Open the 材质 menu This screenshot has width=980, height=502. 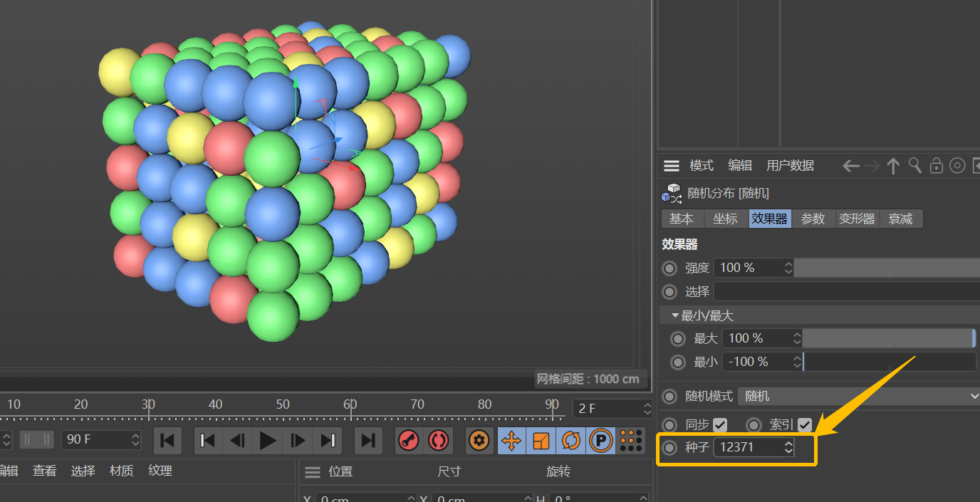click(122, 471)
